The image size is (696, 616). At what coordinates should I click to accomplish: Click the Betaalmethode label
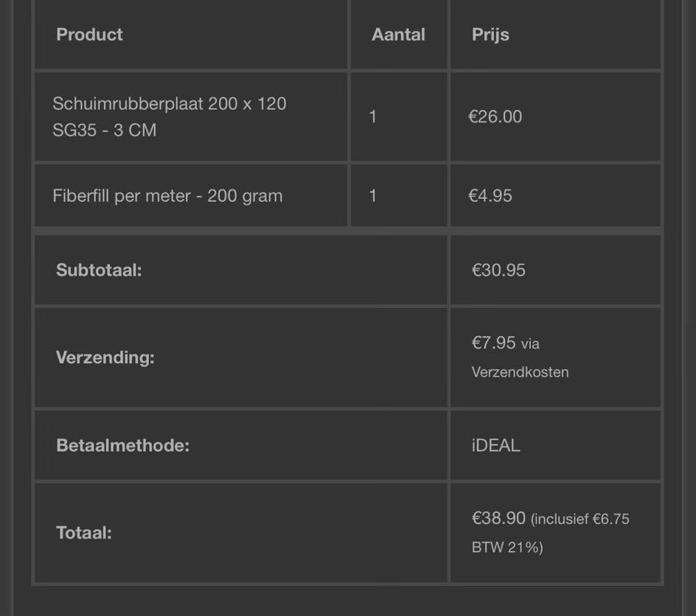click(x=122, y=445)
